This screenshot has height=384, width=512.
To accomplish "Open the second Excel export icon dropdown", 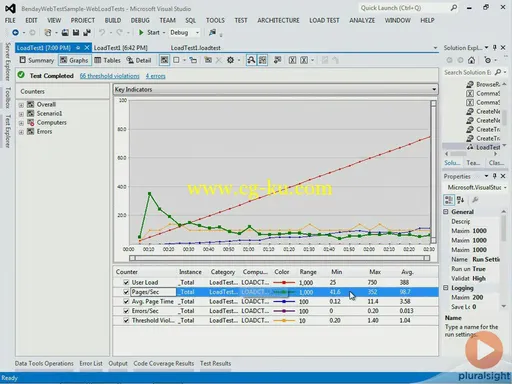I will 312,60.
